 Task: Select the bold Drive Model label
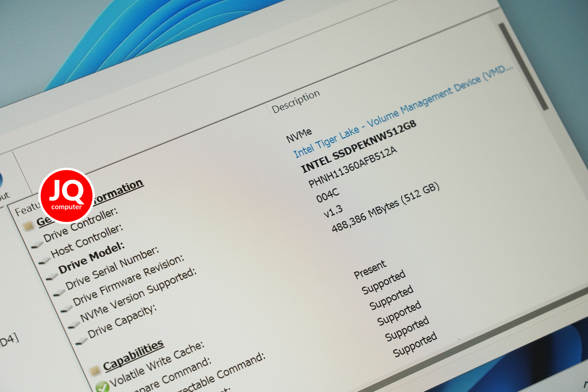[91, 258]
